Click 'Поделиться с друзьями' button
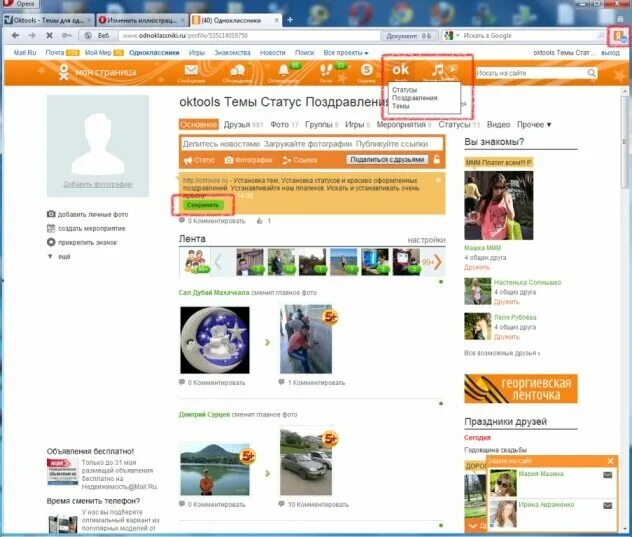Screen dimensions: 632x537 (x=387, y=160)
